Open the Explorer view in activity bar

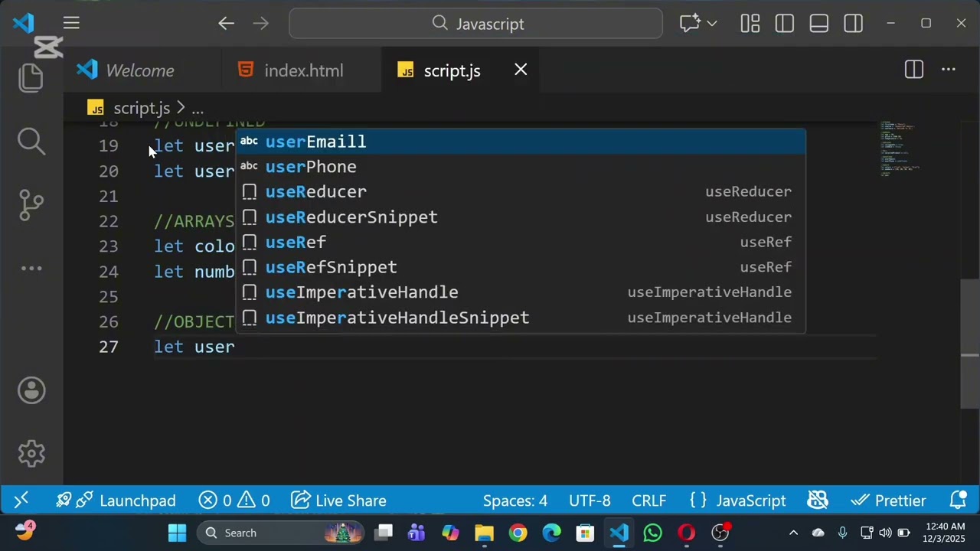click(x=31, y=78)
